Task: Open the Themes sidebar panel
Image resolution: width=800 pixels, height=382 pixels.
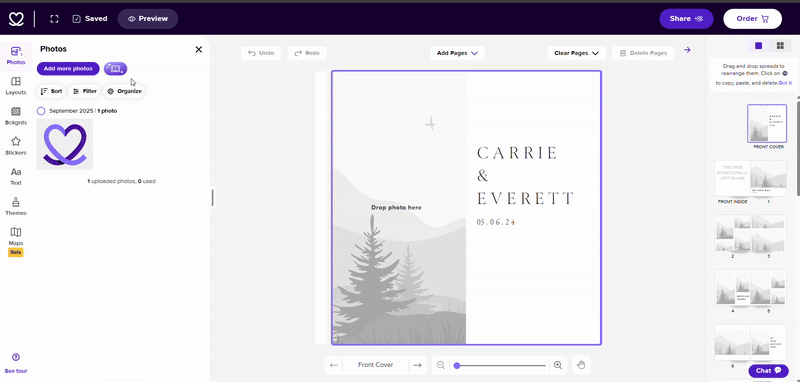Action: pyautogui.click(x=16, y=206)
